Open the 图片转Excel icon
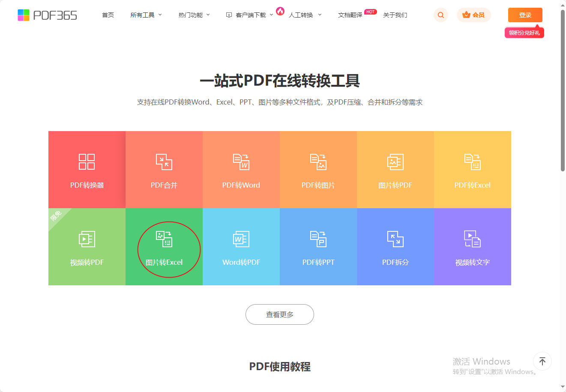Image resolution: width=566 pixels, height=392 pixels. pyautogui.click(x=164, y=239)
